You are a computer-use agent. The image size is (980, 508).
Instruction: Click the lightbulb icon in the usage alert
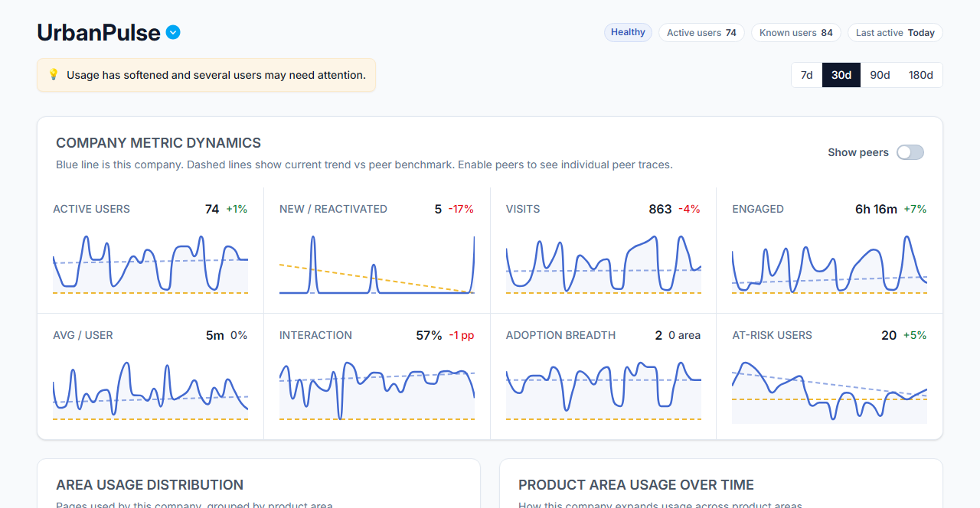coord(54,75)
